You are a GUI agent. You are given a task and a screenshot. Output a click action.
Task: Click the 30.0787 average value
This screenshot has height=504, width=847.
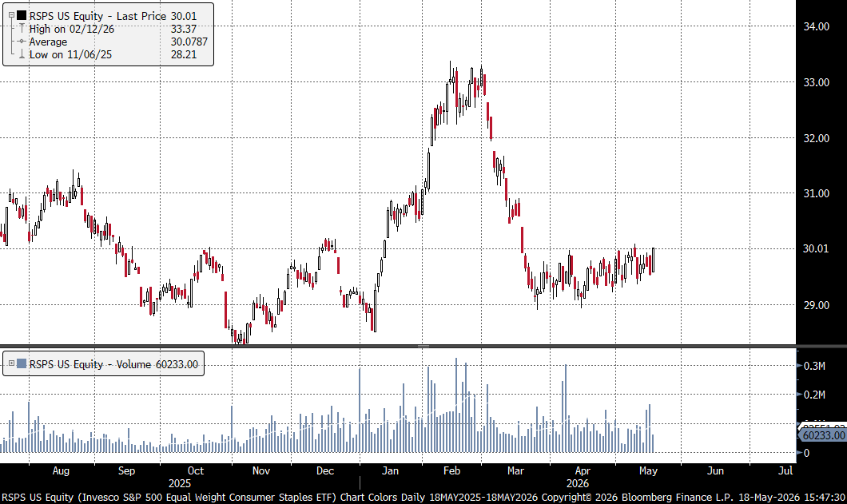[x=189, y=42]
